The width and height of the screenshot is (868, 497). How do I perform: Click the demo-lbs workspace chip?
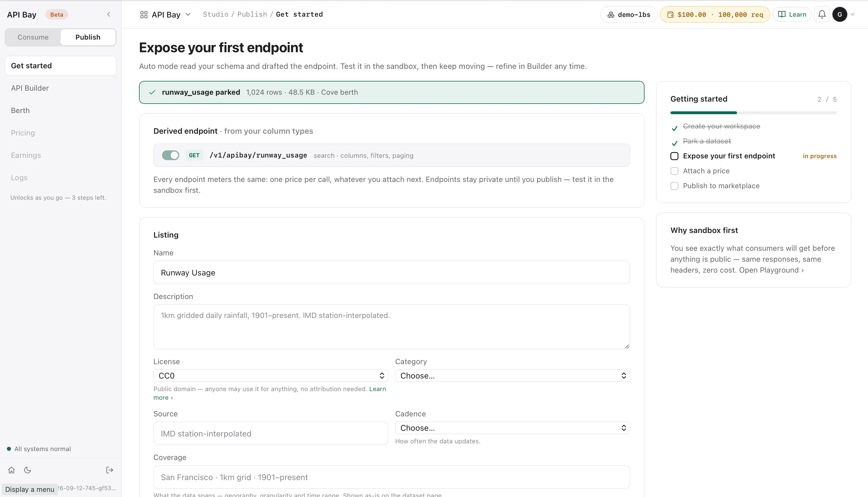coord(628,14)
